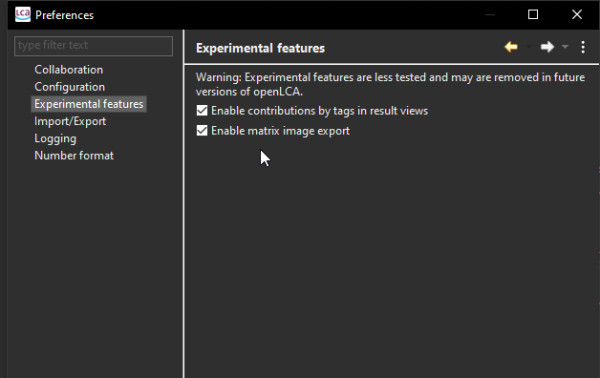Click the openLCA logo in title bar
Screen dimensions: 600x378
(23, 15)
